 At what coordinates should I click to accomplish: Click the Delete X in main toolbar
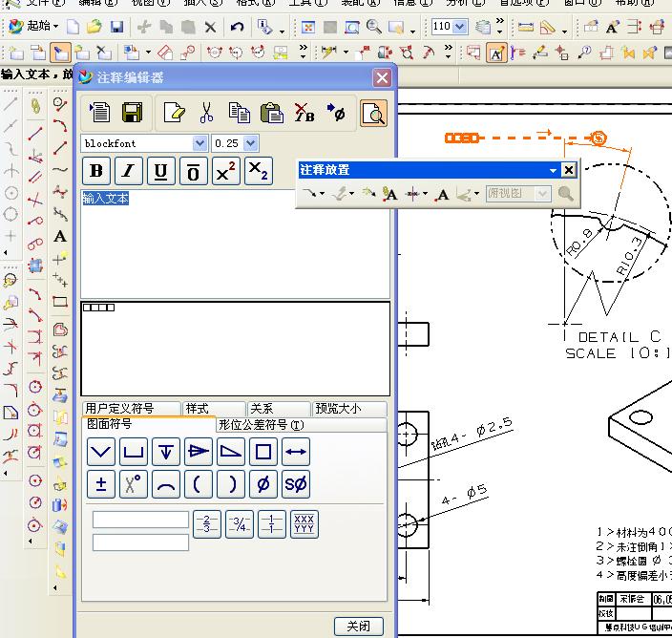(x=210, y=28)
